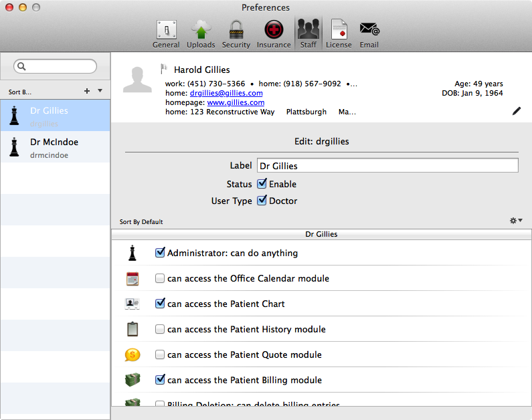Click the Patient Chart card icon
Image resolution: width=532 pixels, height=420 pixels.
[x=132, y=304]
